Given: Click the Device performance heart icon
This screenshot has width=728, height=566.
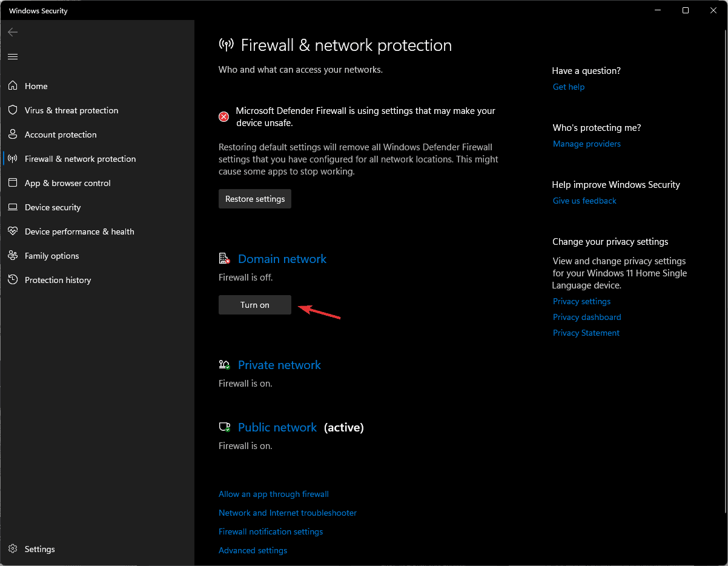Looking at the screenshot, I should click(x=13, y=231).
